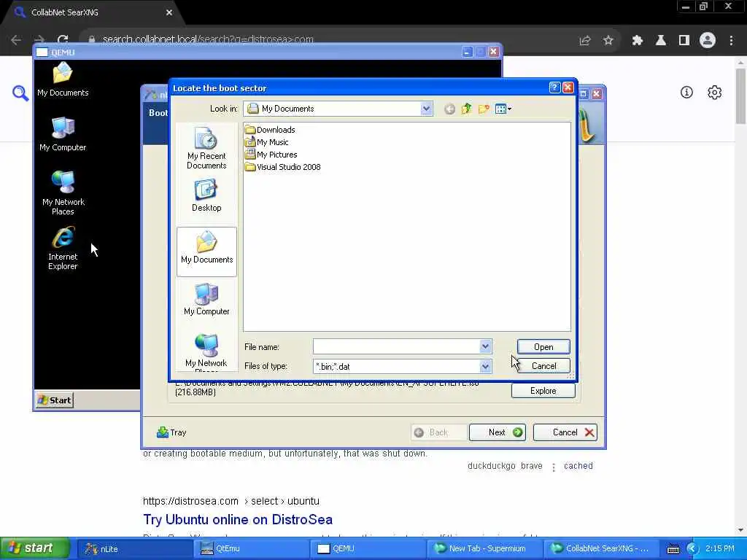Image resolution: width=747 pixels, height=560 pixels.
Task: Click the Open button
Action: coord(543,346)
